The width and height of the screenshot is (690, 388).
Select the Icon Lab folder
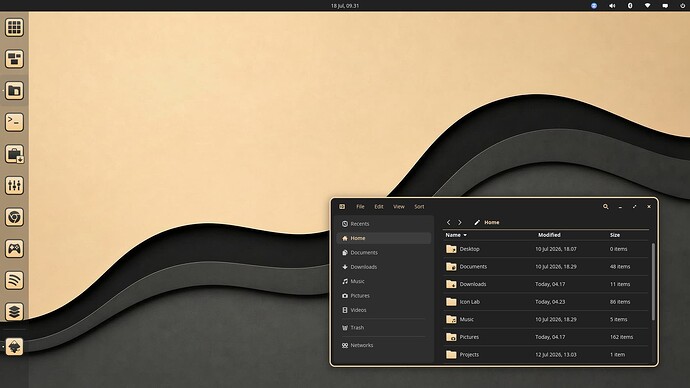pyautogui.click(x=546, y=302)
